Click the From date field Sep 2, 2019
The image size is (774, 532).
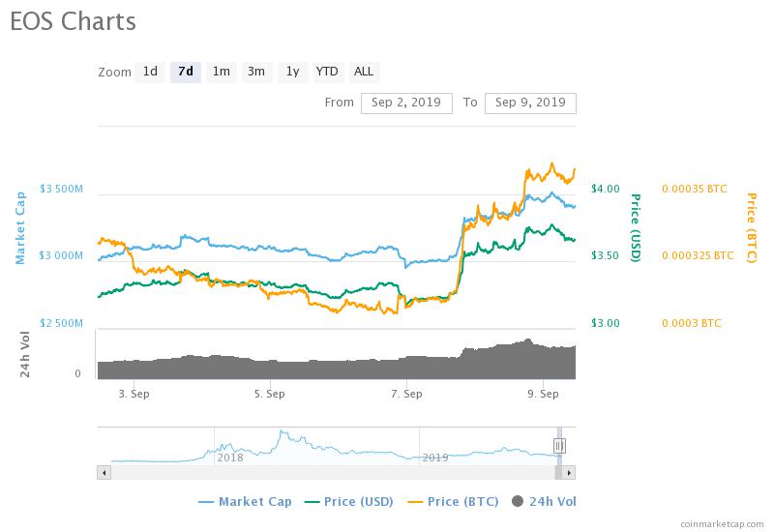click(x=406, y=103)
